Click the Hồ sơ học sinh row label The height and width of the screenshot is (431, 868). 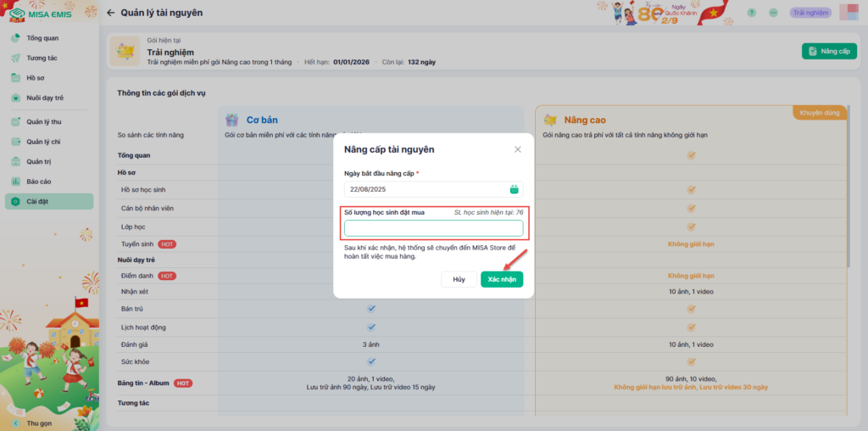pos(143,189)
